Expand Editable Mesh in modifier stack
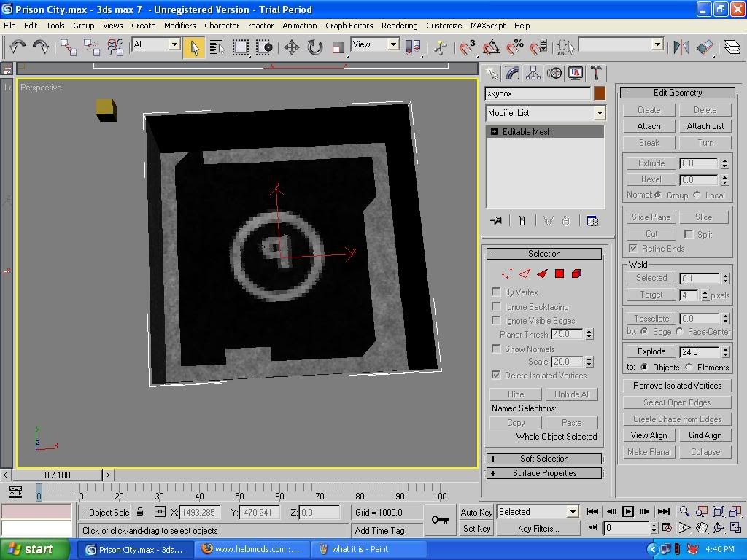 [494, 132]
